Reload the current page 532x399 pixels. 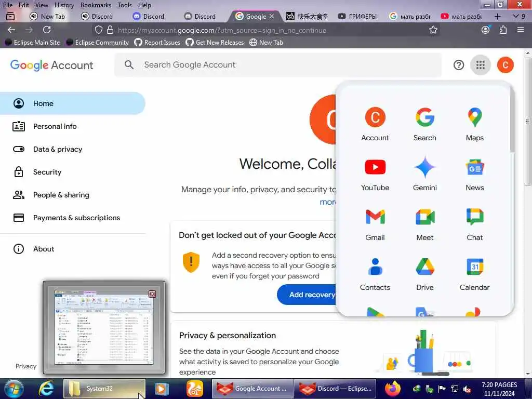[x=47, y=30]
